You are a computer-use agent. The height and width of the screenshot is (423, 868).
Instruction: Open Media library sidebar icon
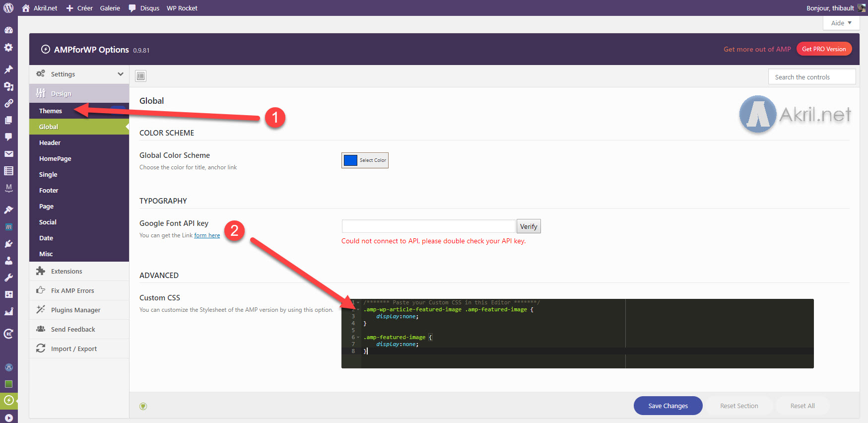(x=8, y=86)
